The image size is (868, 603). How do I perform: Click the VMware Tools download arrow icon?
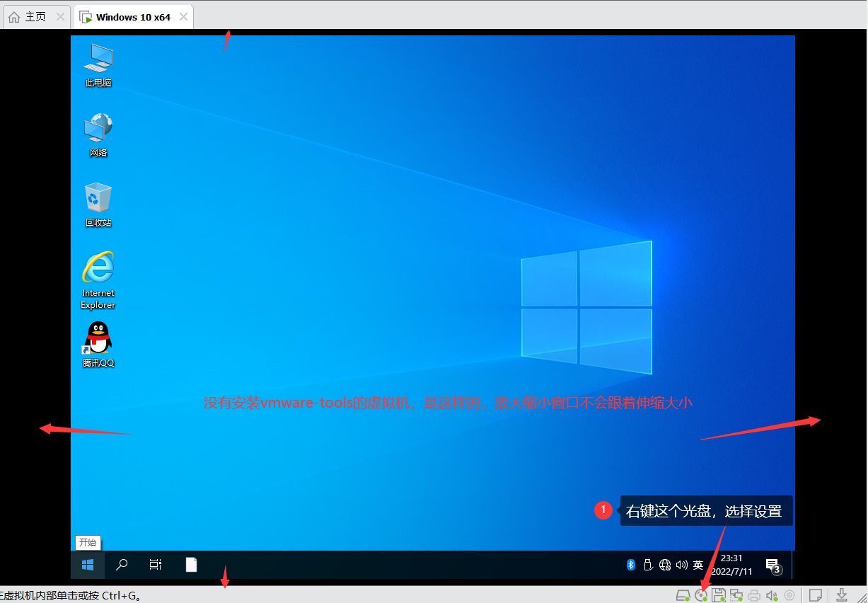click(842, 595)
